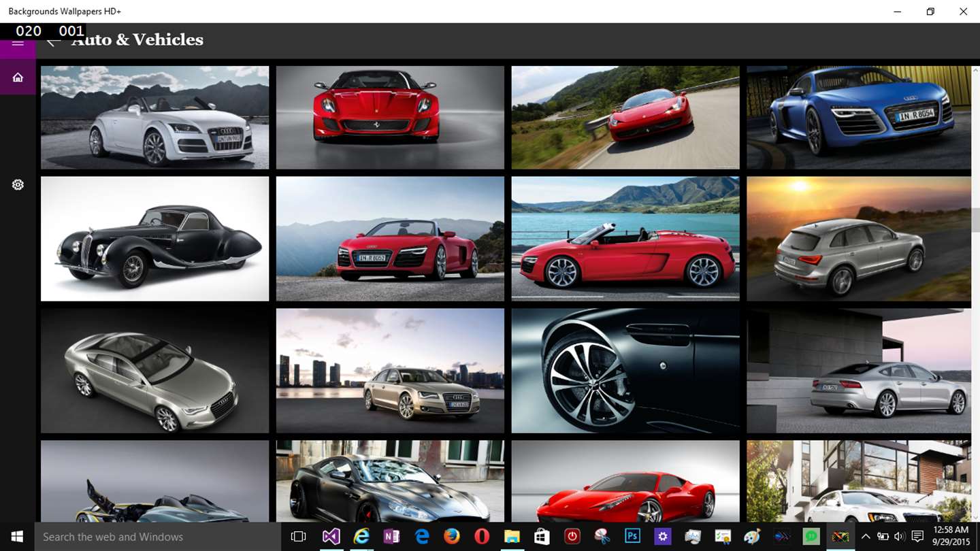Open the silver Audi concept on dark background
Screen dimensions: 980x551
[x=154, y=371]
